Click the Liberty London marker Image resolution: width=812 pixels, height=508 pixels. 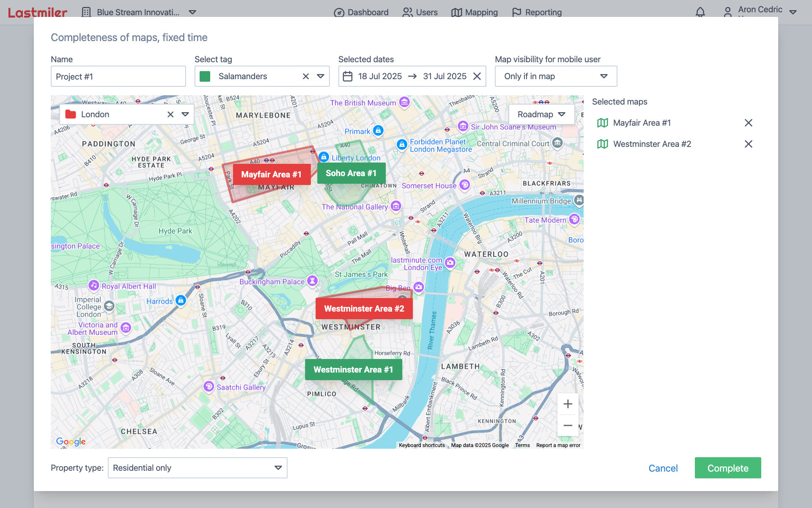(x=324, y=157)
